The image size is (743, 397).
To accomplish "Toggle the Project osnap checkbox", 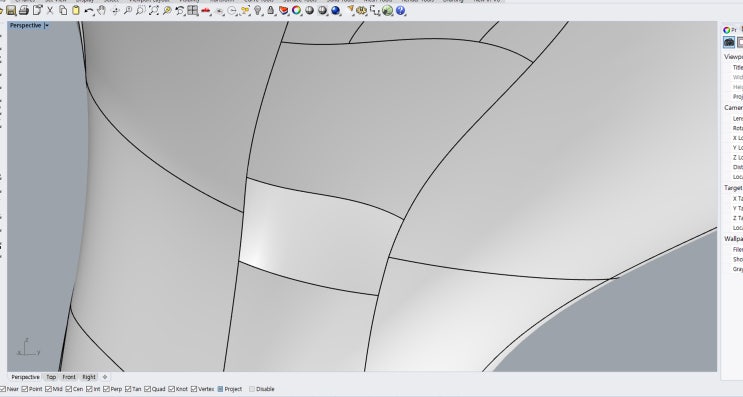I will pos(220,389).
